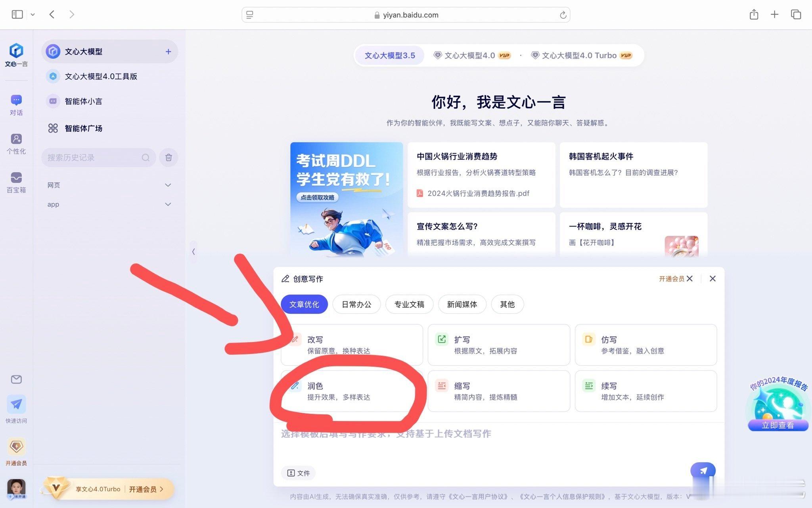The width and height of the screenshot is (812, 508).
Task: Click the trash icon to clear history
Action: [x=169, y=158]
